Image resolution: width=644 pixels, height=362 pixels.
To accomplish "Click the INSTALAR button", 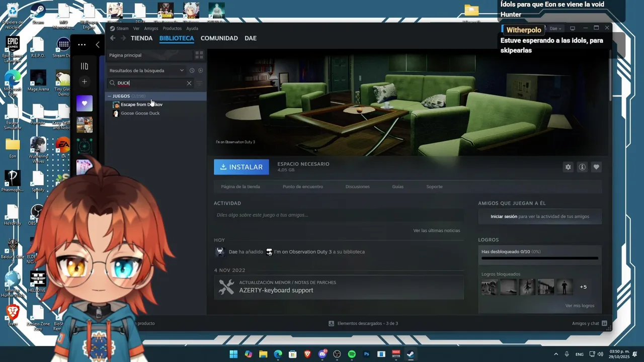I will click(242, 167).
